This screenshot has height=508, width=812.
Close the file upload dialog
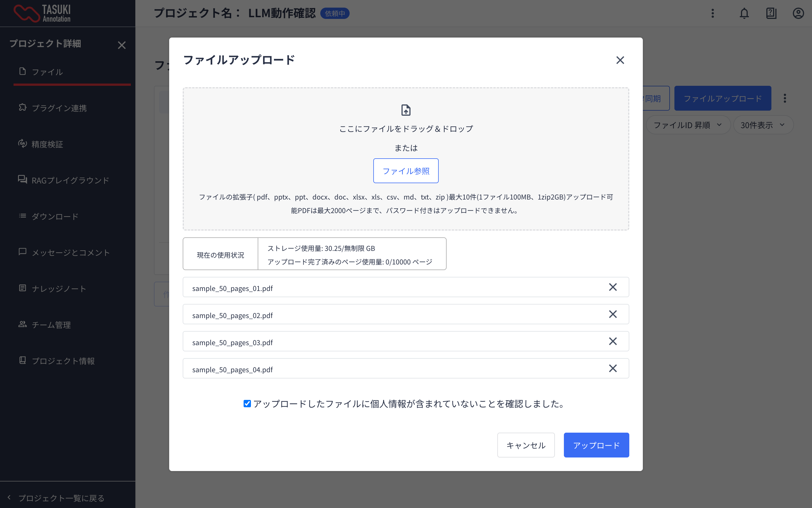pyautogui.click(x=620, y=60)
